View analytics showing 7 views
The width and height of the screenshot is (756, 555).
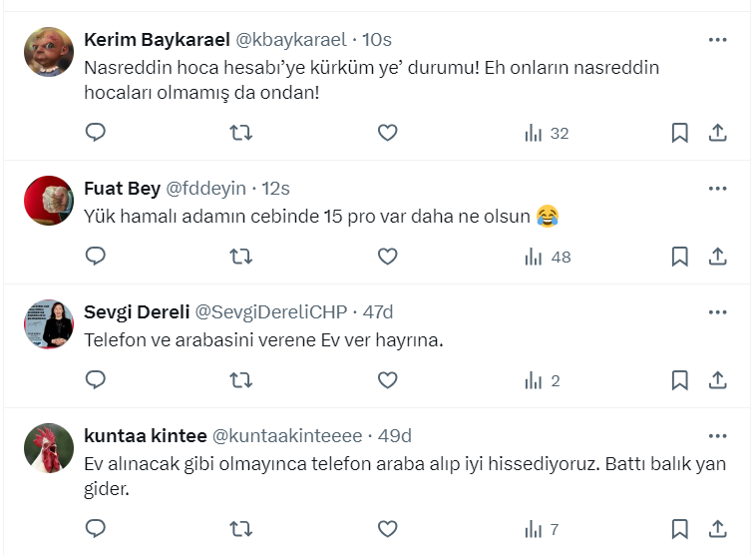coord(542,528)
